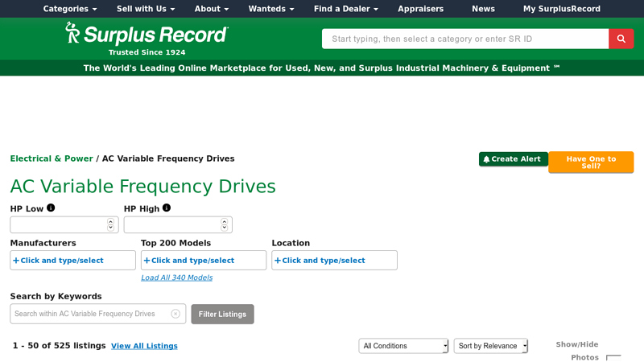Open the Location select box

(x=334, y=260)
